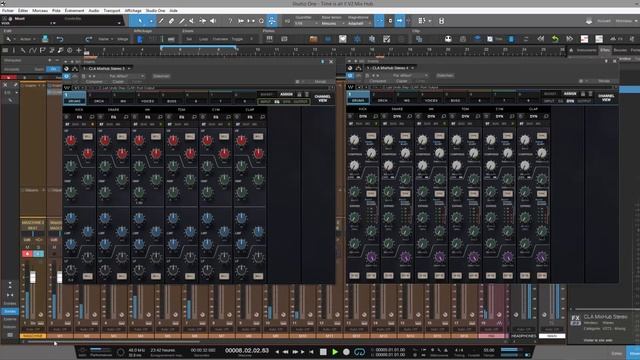Toggle the left MixHub plugin power button
The width and height of the screenshot is (640, 360).
tap(67, 76)
